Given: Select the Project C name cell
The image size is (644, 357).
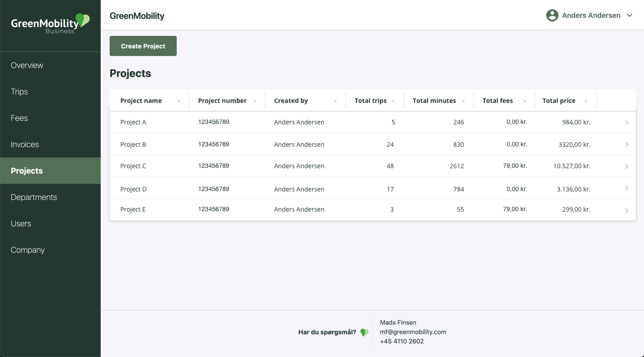Looking at the screenshot, I should (x=133, y=166).
